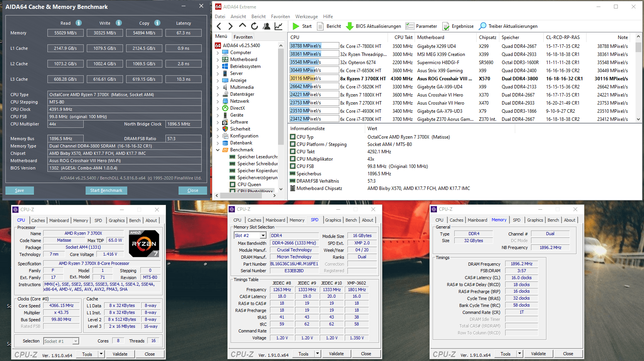Click the AMD Ryzen 7 logo in CPU-Z

point(144,244)
